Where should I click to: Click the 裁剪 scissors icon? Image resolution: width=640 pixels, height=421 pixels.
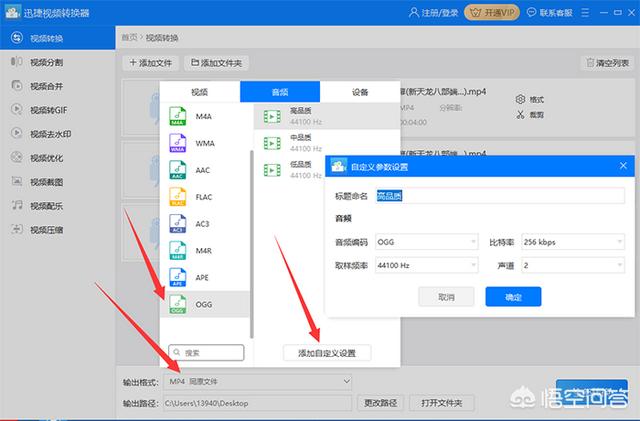pyautogui.click(x=520, y=115)
